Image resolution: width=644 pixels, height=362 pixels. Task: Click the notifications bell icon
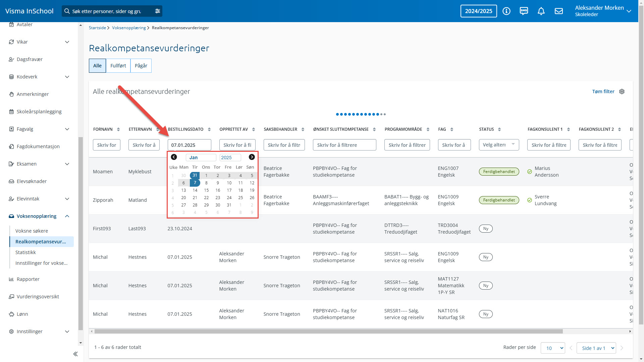coord(541,11)
